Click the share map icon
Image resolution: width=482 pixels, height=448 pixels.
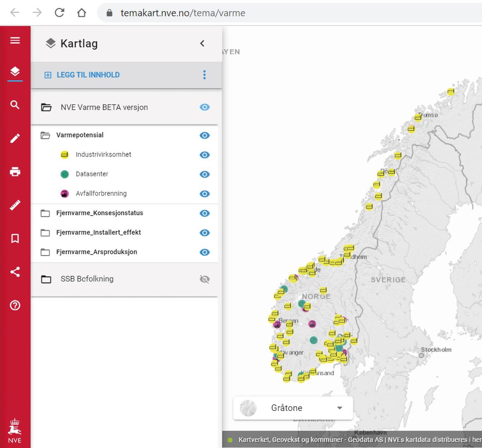(15, 272)
